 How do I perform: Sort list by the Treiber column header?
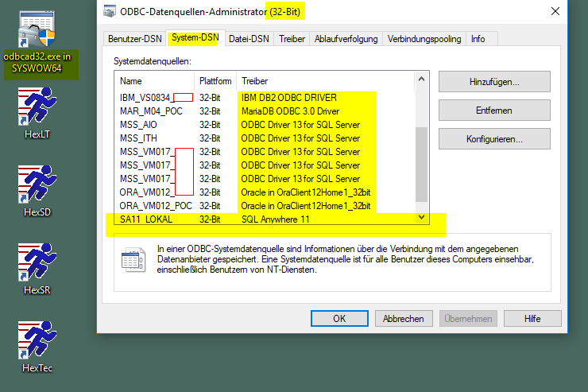(x=326, y=81)
